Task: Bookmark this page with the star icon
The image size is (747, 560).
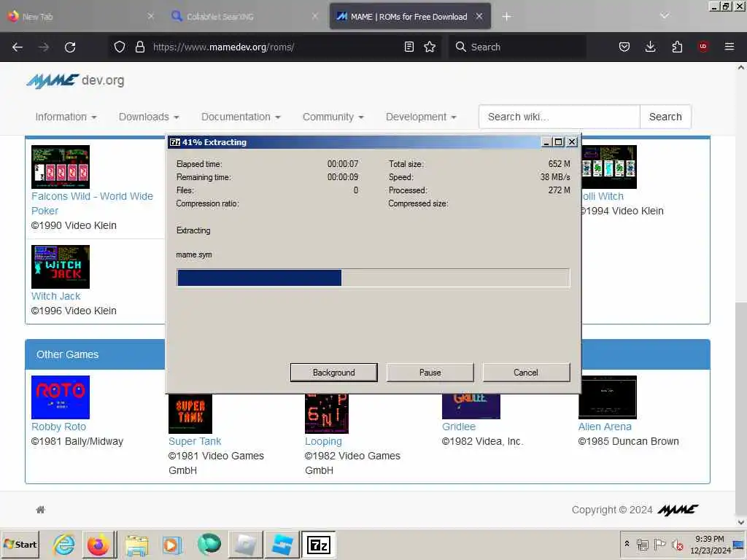Action: pyautogui.click(x=430, y=47)
